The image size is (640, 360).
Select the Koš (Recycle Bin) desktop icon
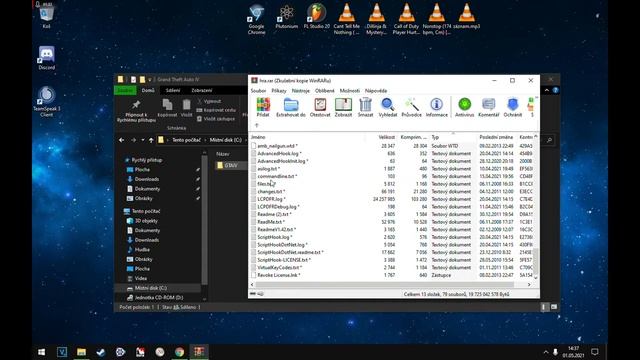[x=47, y=16]
